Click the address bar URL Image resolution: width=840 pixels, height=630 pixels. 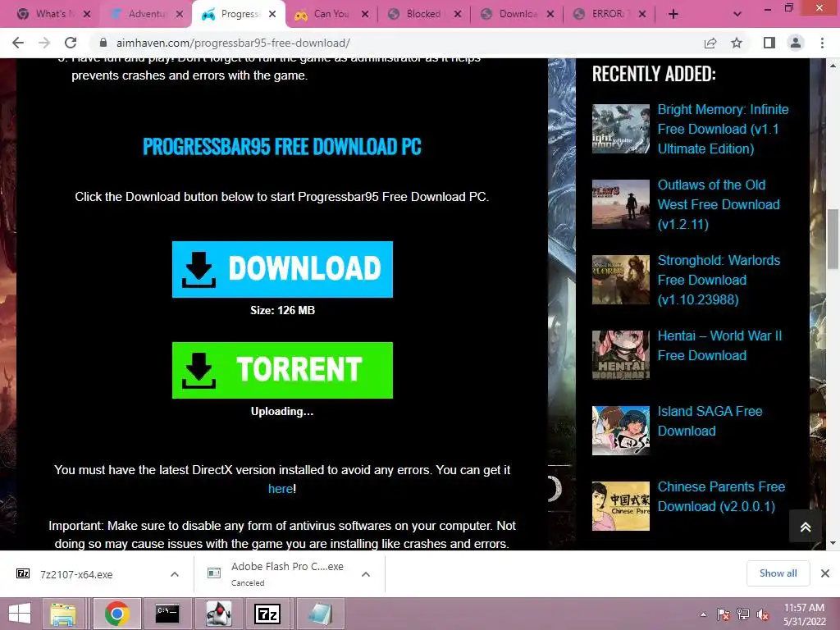coord(233,43)
